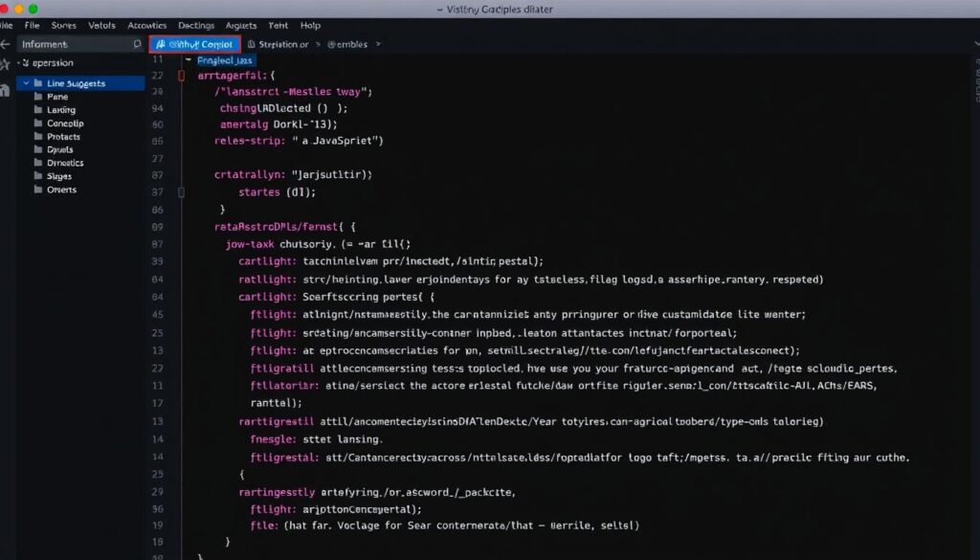This screenshot has width=980, height=560.
Task: Click line number 45 in the gutter
Action: 158,314
